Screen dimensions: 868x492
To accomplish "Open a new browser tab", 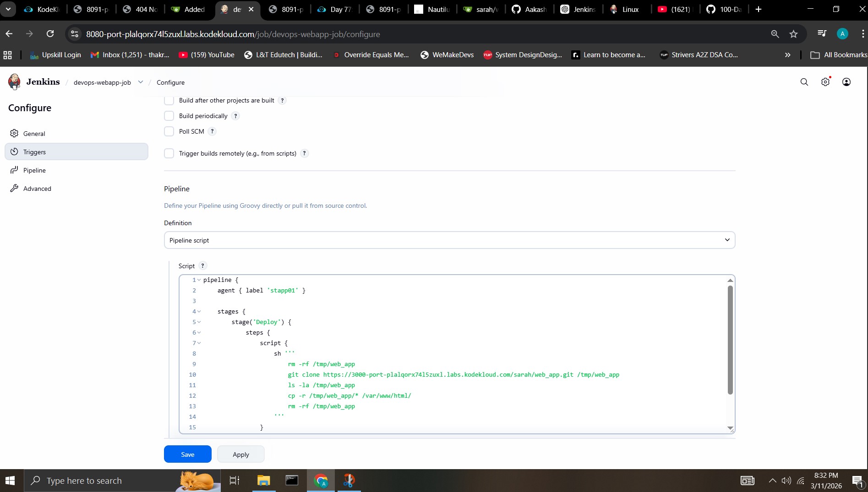I will pos(759,9).
